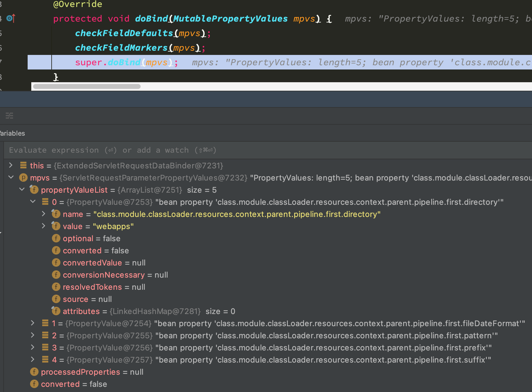Click the doBind method name in signature
The width and height of the screenshot is (532, 392).
(x=151, y=19)
